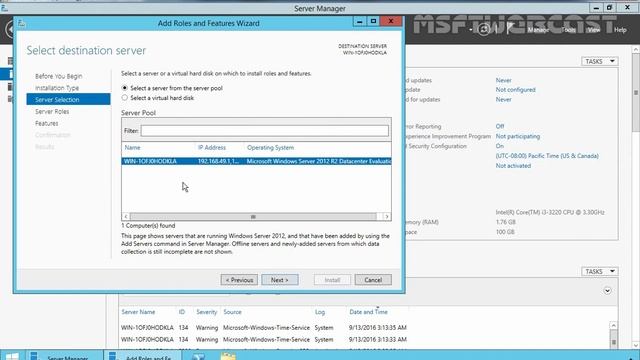640x360 pixels.
Task: Click the wizard icon in its title bar
Action: tap(21, 24)
